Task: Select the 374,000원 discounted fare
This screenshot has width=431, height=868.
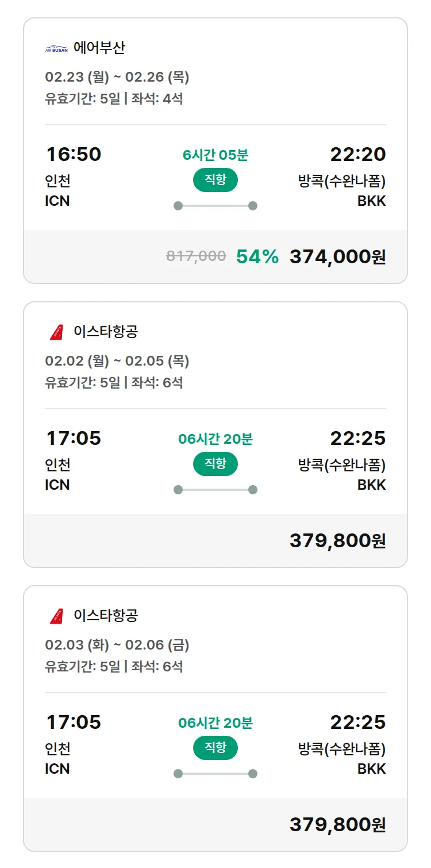Action: coord(337,257)
